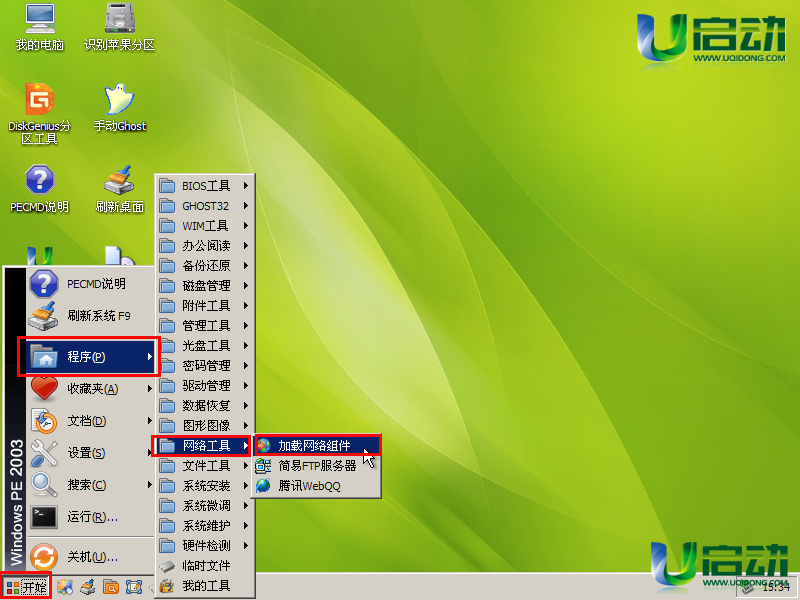This screenshot has height=600, width=800.
Task: Launch 腾讯WebQQ from the network tools
Action: coord(317,486)
